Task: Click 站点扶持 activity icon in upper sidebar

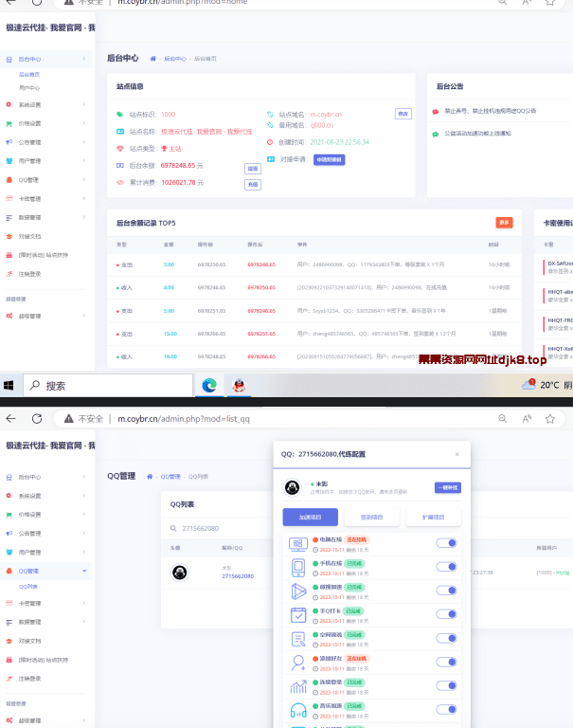Action: pyautogui.click(x=9, y=255)
